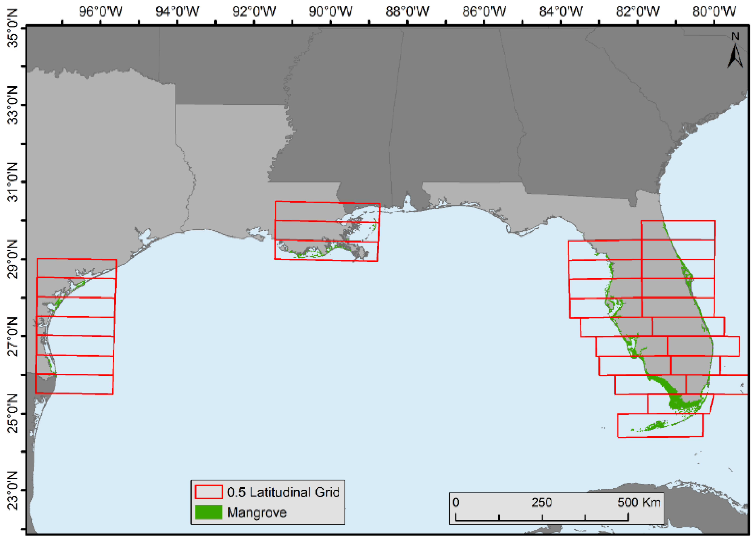Click the 31°0'N latitude label
The height and width of the screenshot is (541, 756).
click(x=13, y=182)
